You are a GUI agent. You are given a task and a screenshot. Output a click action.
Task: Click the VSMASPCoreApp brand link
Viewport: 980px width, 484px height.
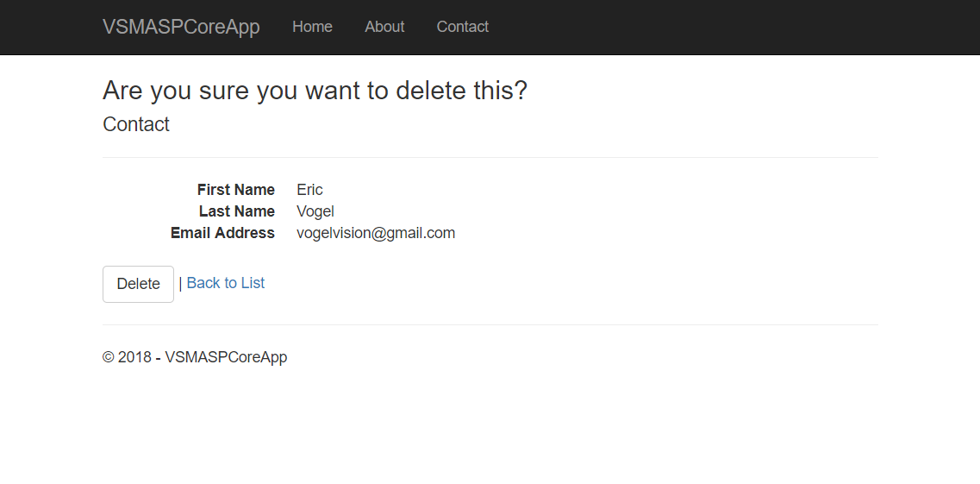(x=181, y=27)
